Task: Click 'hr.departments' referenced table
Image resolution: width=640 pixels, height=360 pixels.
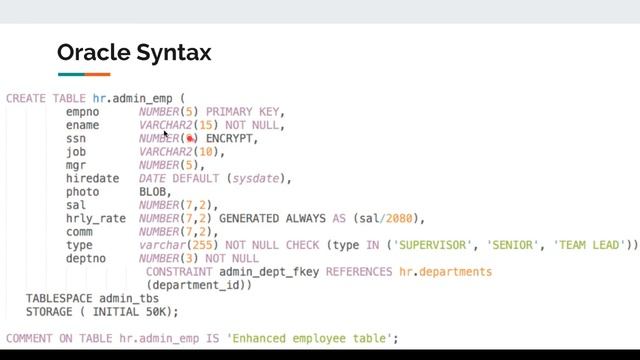Action: 446,272
